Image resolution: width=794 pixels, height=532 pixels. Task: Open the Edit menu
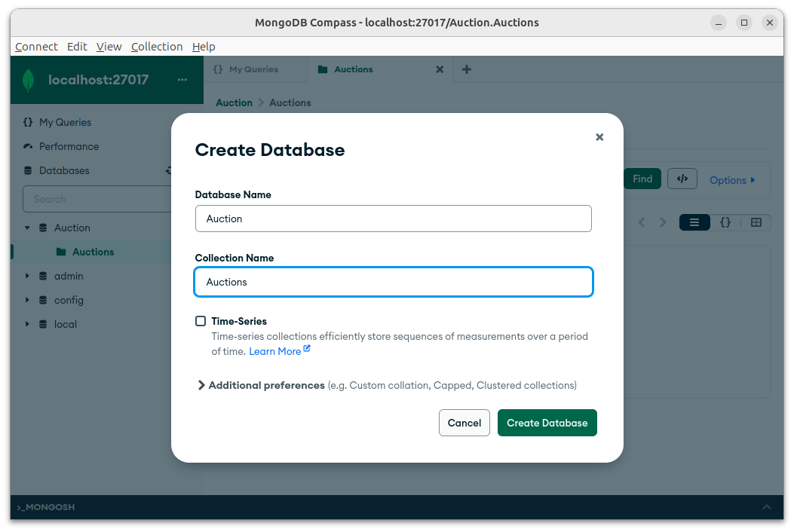[x=77, y=47]
